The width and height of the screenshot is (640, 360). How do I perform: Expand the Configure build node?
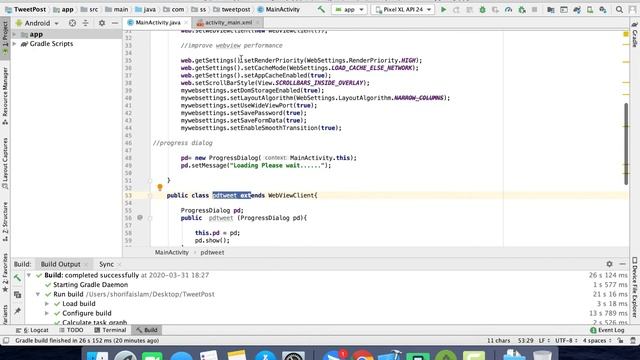coord(47,313)
